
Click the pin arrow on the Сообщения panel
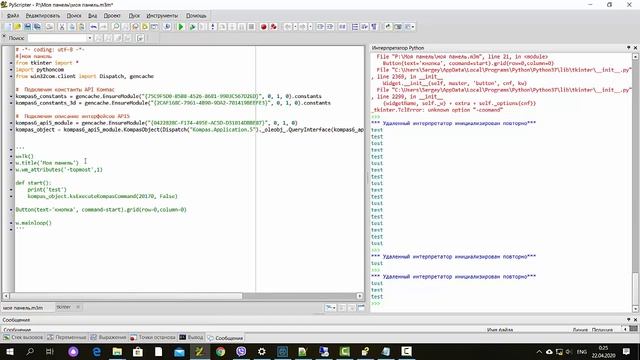629,320
